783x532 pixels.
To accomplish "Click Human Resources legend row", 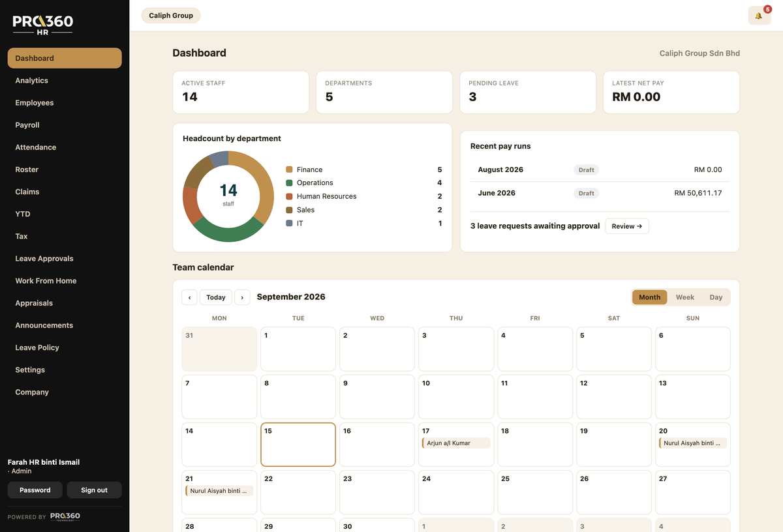I will click(364, 196).
